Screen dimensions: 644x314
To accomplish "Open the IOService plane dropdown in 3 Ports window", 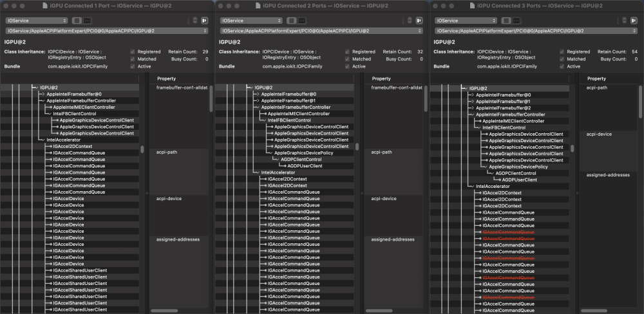I will (x=466, y=21).
